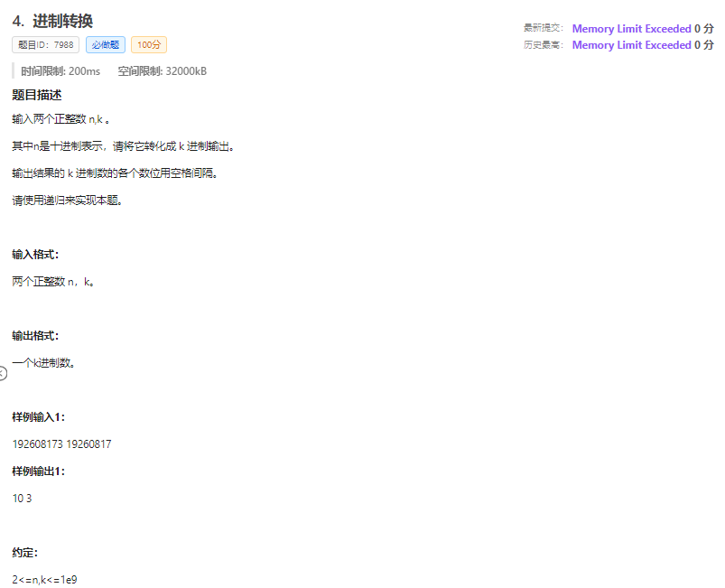The height and width of the screenshot is (588, 725).
Task: Click the constraint 2<=n,k<=1e9
Action: coord(44,580)
